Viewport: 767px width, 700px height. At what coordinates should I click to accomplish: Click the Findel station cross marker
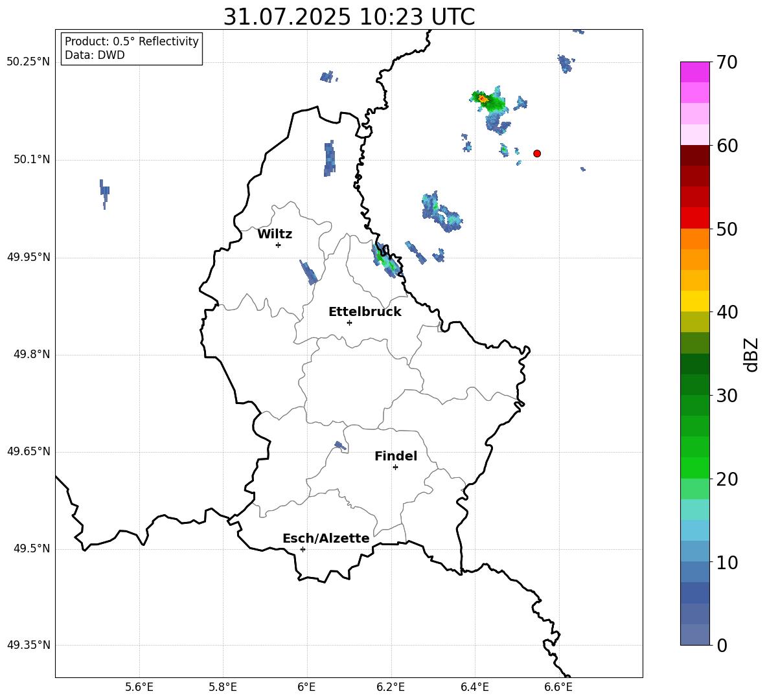click(x=395, y=468)
